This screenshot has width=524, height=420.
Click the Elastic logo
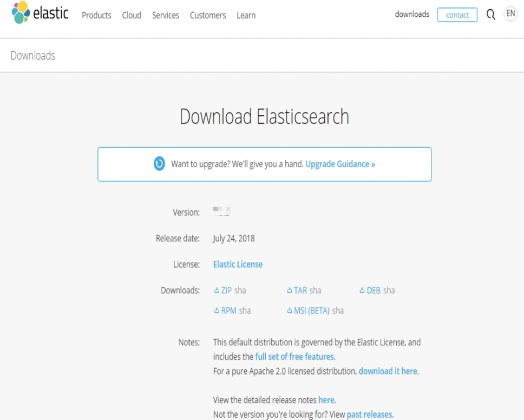coord(40,12)
